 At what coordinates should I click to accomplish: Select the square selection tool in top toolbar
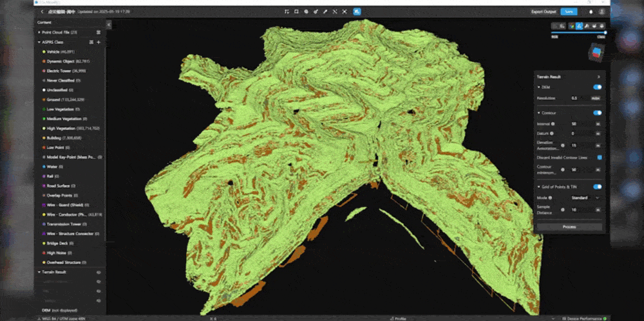click(296, 12)
